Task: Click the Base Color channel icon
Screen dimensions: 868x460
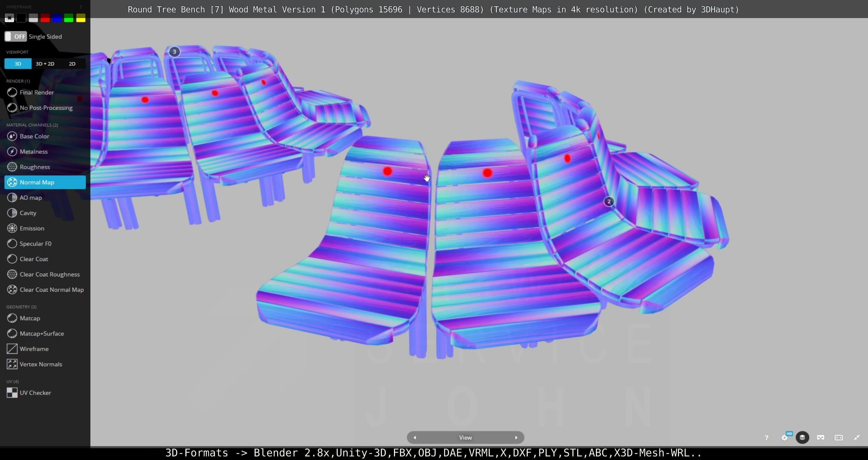Action: (x=12, y=136)
